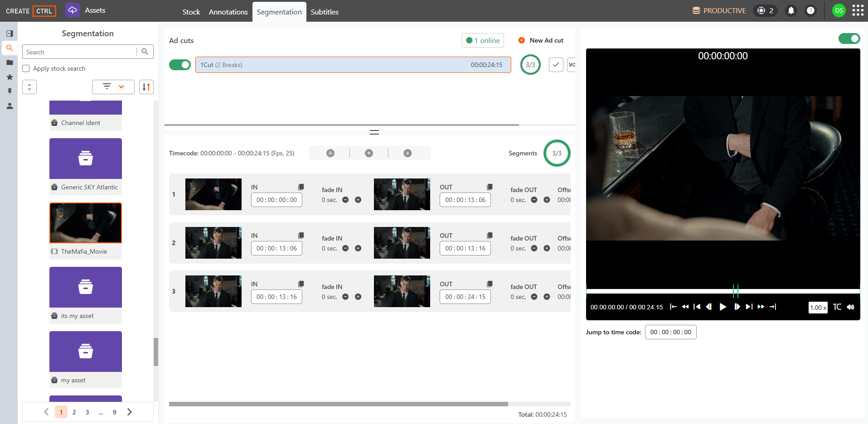The width and height of the screenshot is (868, 424).
Task: Switch to the Subtitles tab
Action: coord(325,12)
